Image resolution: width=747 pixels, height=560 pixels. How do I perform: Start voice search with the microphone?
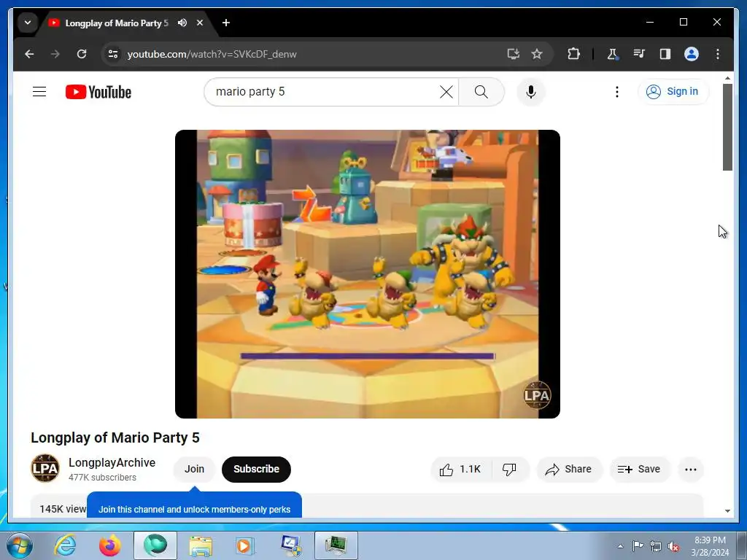coord(531,91)
